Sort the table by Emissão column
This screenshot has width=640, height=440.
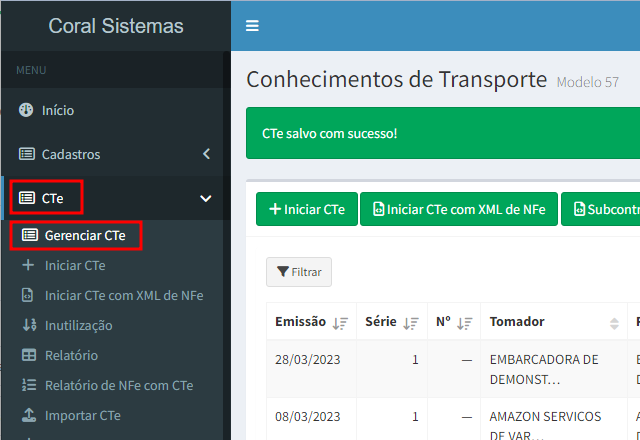[341, 322]
